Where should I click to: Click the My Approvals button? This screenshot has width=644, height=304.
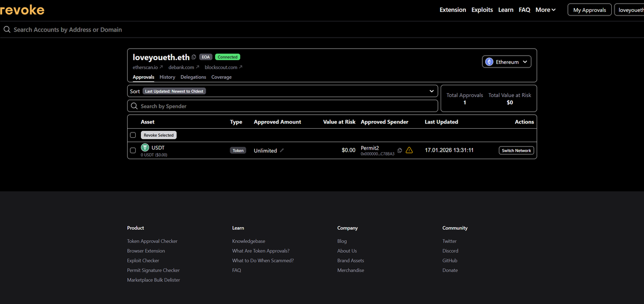click(x=589, y=10)
